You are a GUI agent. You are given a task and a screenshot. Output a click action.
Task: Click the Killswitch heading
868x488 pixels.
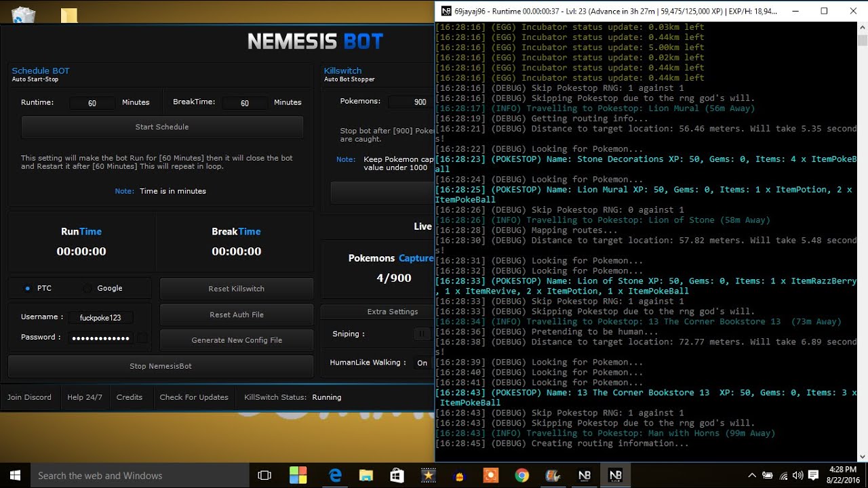coord(342,70)
